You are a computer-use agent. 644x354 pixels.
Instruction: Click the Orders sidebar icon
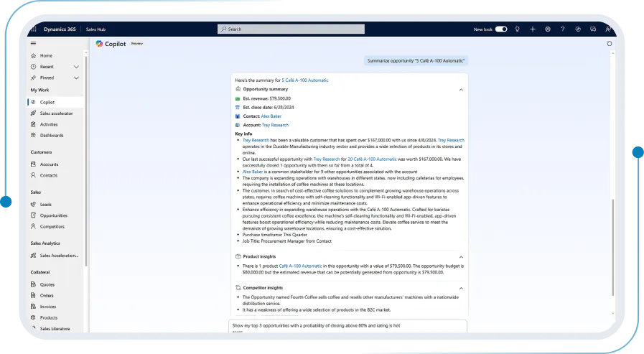[33, 295]
